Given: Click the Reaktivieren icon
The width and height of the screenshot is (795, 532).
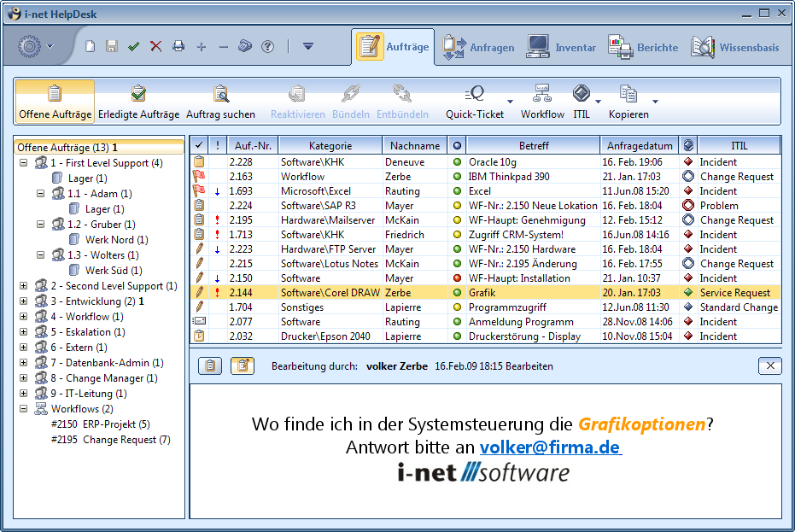Looking at the screenshot, I should click(x=298, y=94).
